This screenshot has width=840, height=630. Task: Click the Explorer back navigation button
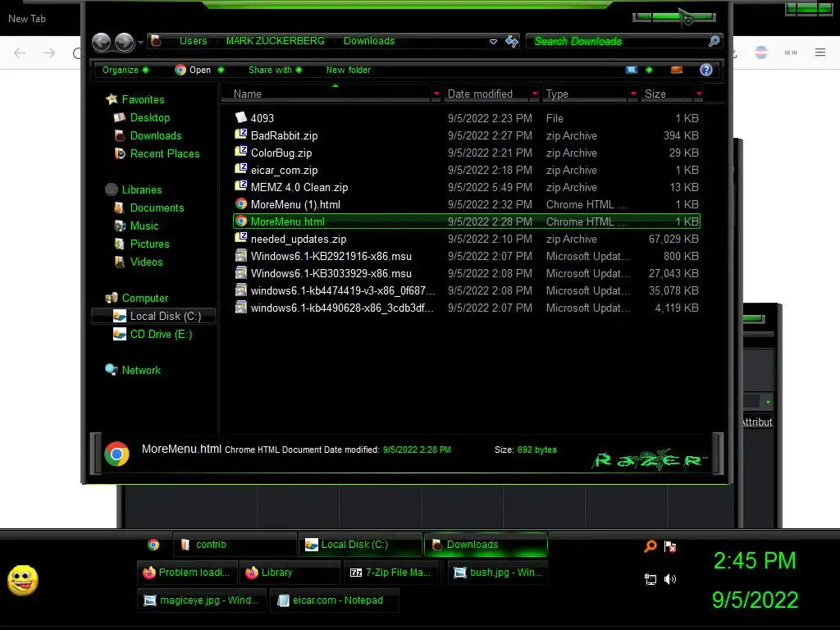point(101,42)
